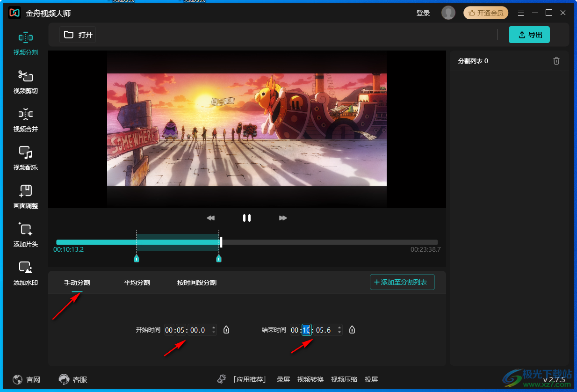Set end time marker from current position

pos(352,330)
